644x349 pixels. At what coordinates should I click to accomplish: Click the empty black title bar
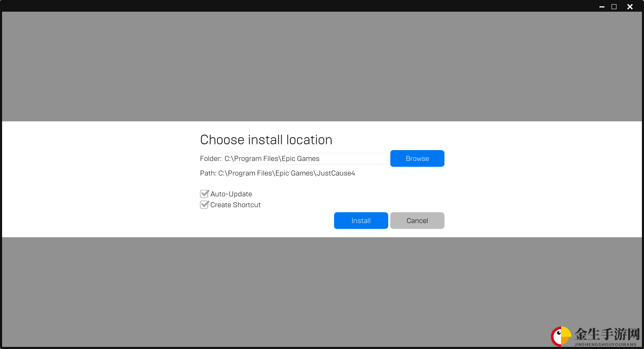click(292, 6)
